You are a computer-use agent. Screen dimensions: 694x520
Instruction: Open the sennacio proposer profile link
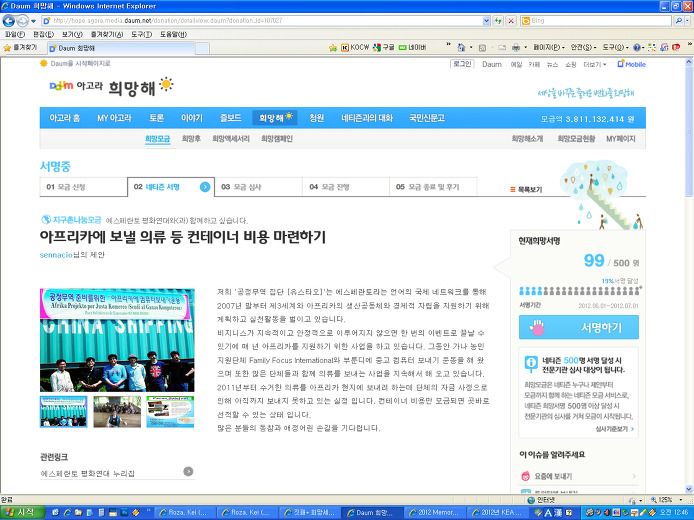(56, 255)
